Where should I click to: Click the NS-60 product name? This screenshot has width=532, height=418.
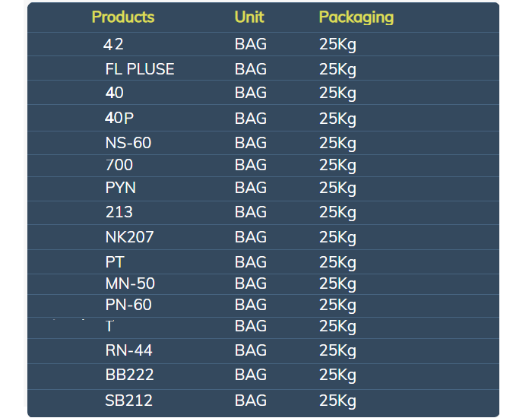128,143
